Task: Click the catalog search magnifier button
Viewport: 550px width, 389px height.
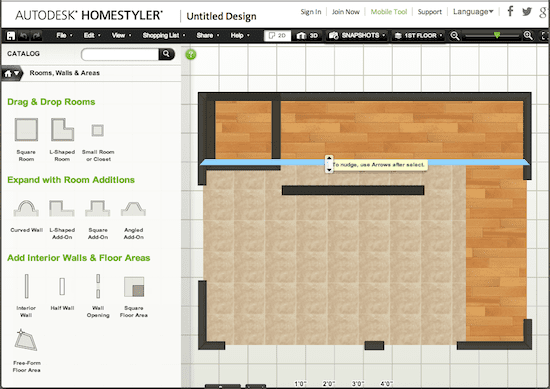Action: pyautogui.click(x=166, y=54)
